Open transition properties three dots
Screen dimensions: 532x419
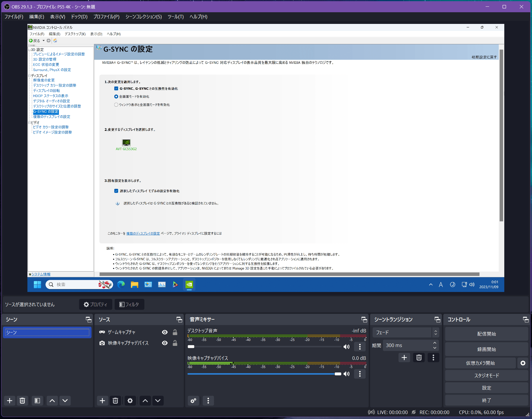[x=433, y=358]
